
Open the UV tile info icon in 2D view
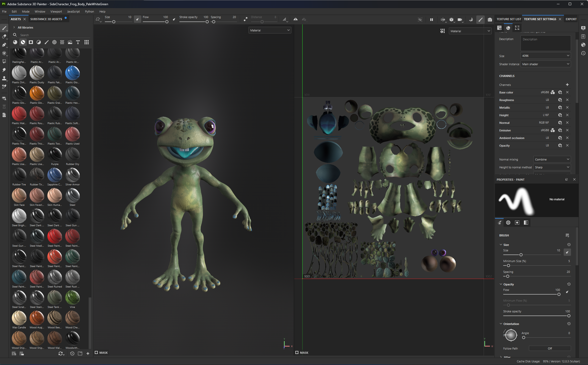point(442,31)
